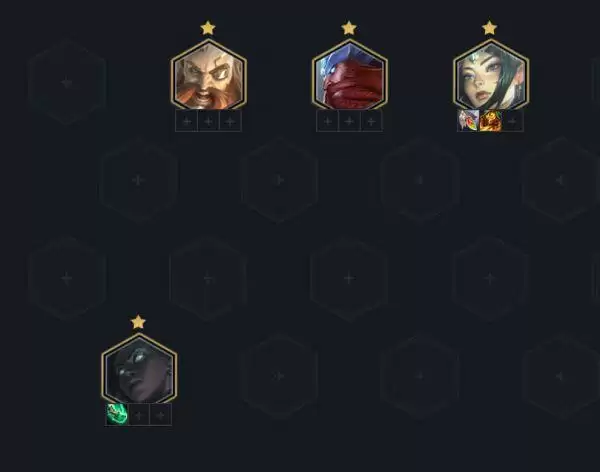Open last empty item slot under red-faced champion
Viewport: 600px width, 472px height.
click(x=371, y=121)
